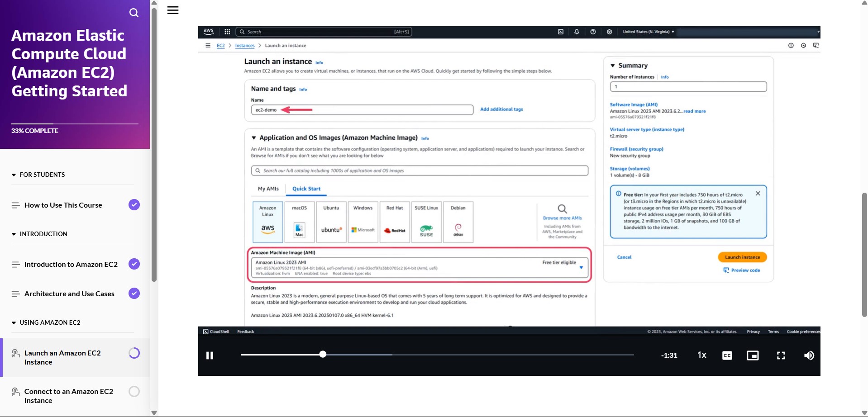Screen dimensions: 868x417
Task: Go to the Instances breadcrumb link
Action: [x=245, y=46]
